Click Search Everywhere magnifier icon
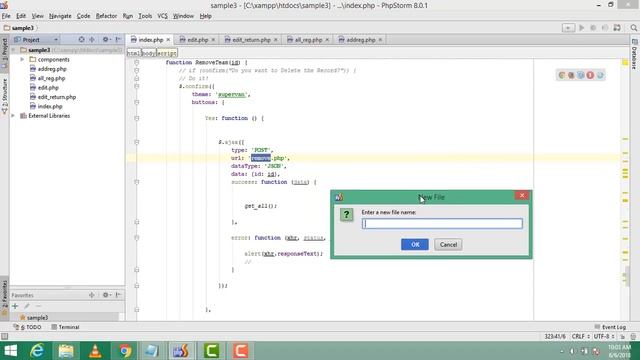The image size is (640, 360). tap(633, 28)
